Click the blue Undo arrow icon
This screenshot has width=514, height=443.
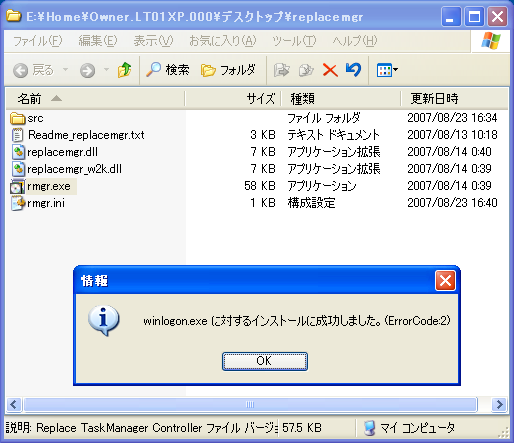tap(353, 70)
